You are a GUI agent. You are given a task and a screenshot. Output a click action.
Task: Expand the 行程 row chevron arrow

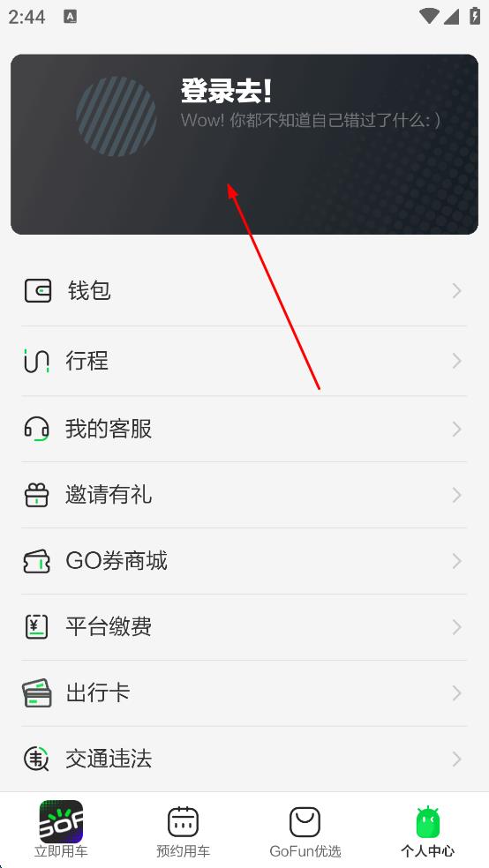(x=457, y=361)
